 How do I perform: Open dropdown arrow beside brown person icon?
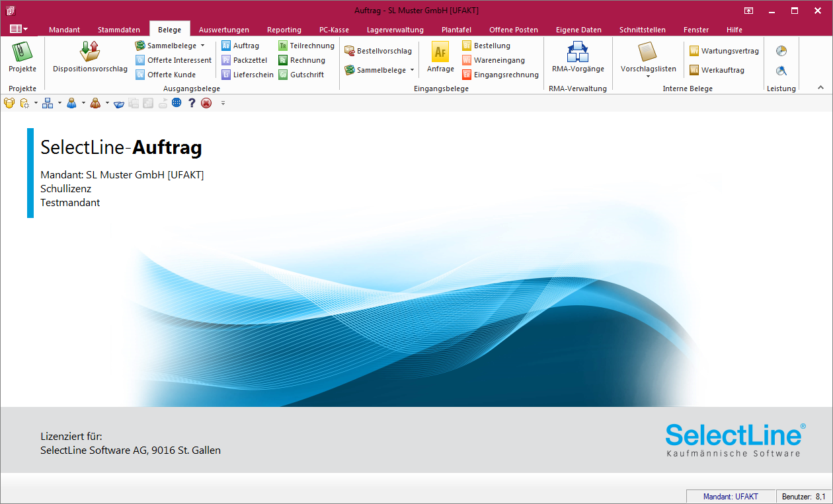(x=107, y=103)
